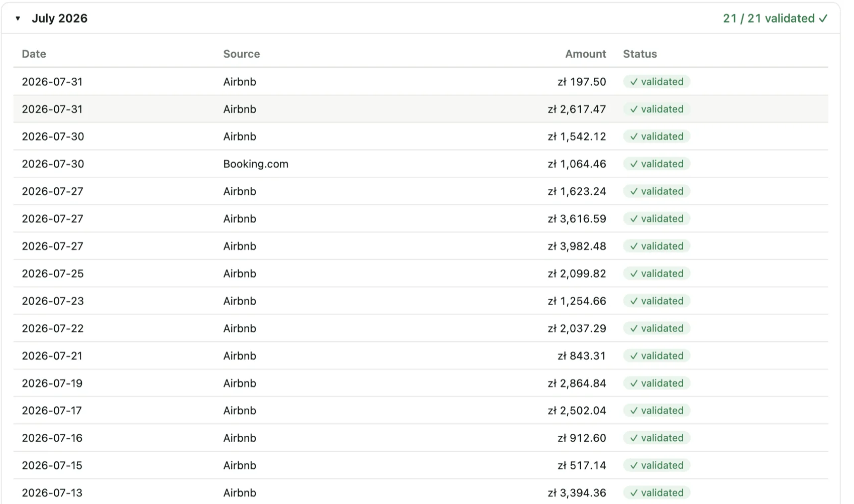854x504 pixels.
Task: Select the amount zł 3,394.36
Action: click(577, 493)
